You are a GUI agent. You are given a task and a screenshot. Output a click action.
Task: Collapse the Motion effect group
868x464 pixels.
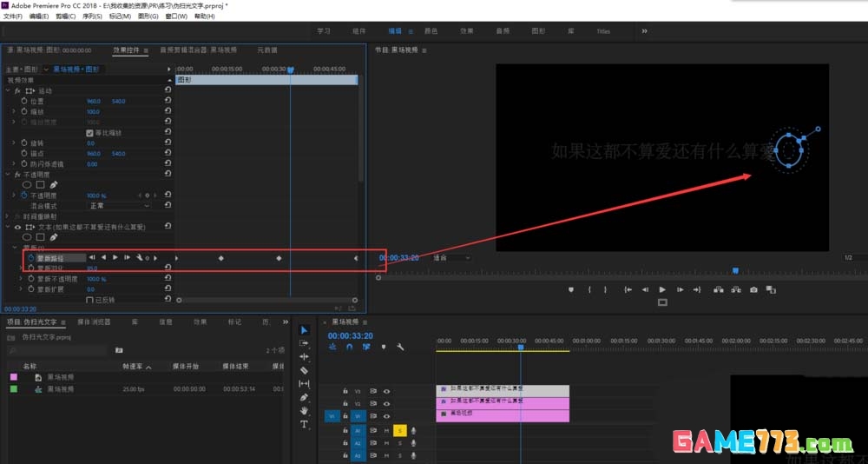pos(8,90)
